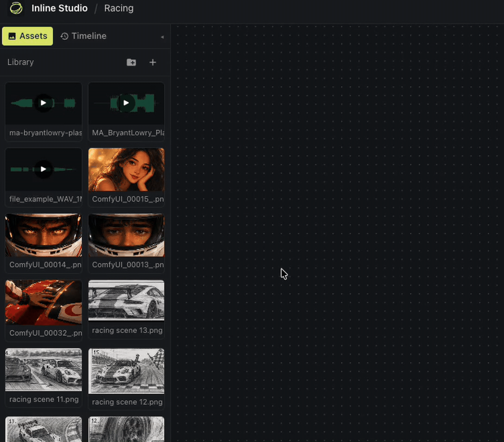504x442 pixels.
Task: Click the label 'ComfyUI_00015_.pn'
Action: pyautogui.click(x=128, y=199)
